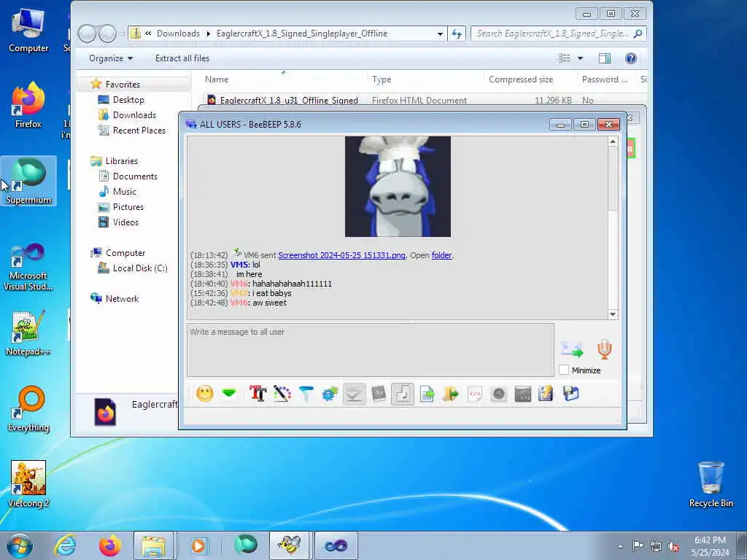
Task: Select Desktop under Favorites
Action: [x=128, y=99]
